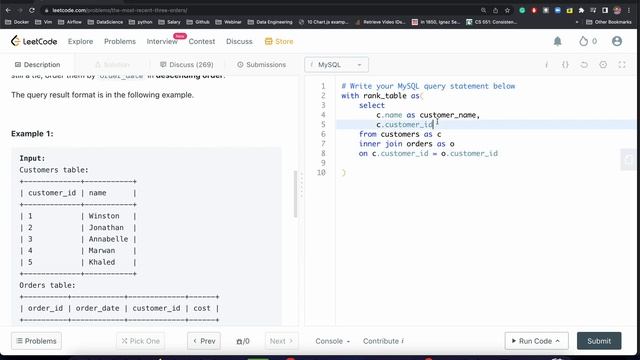This screenshot has height=360, width=640.
Task: Click the 'Winston' table cell
Action: (104, 216)
